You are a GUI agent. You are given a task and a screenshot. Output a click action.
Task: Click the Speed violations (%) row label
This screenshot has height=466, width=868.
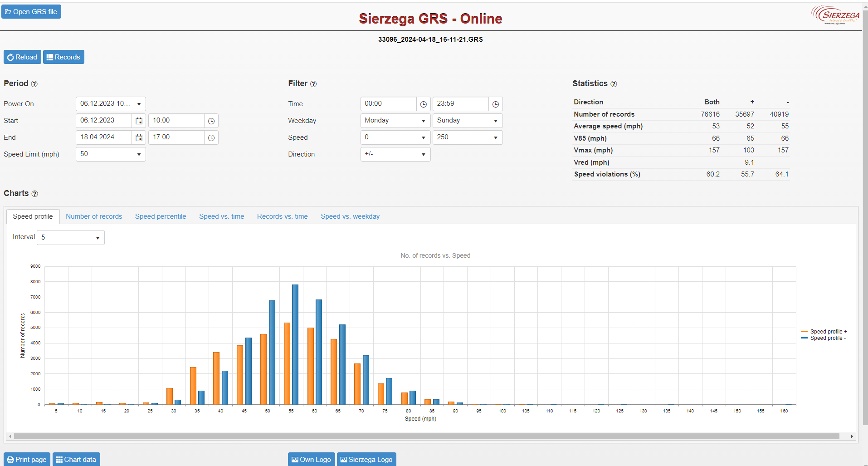[607, 174]
